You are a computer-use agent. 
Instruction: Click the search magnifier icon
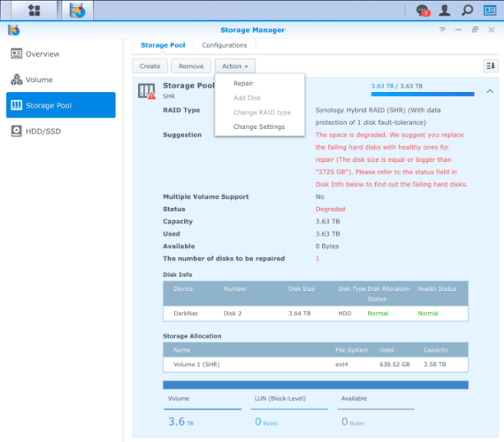coord(467,11)
